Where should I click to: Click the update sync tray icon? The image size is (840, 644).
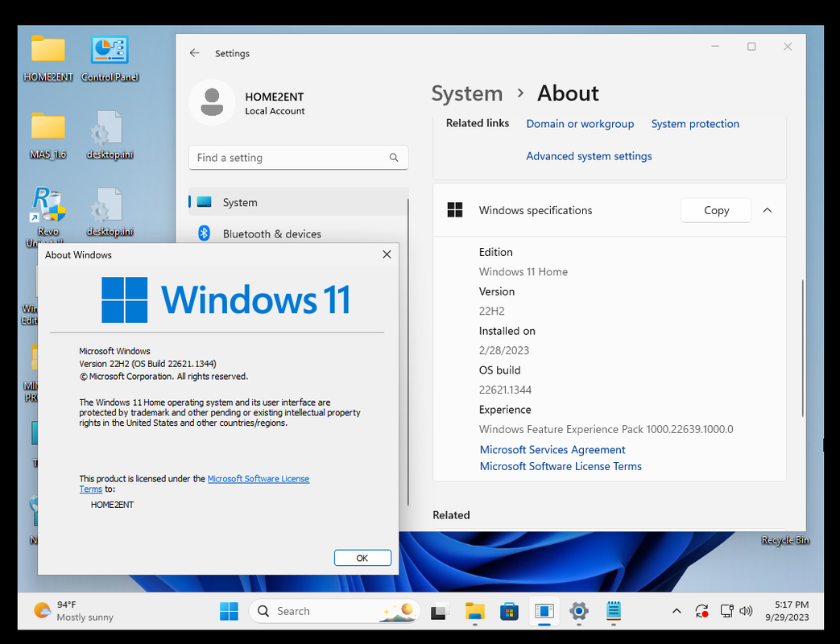coord(701,611)
